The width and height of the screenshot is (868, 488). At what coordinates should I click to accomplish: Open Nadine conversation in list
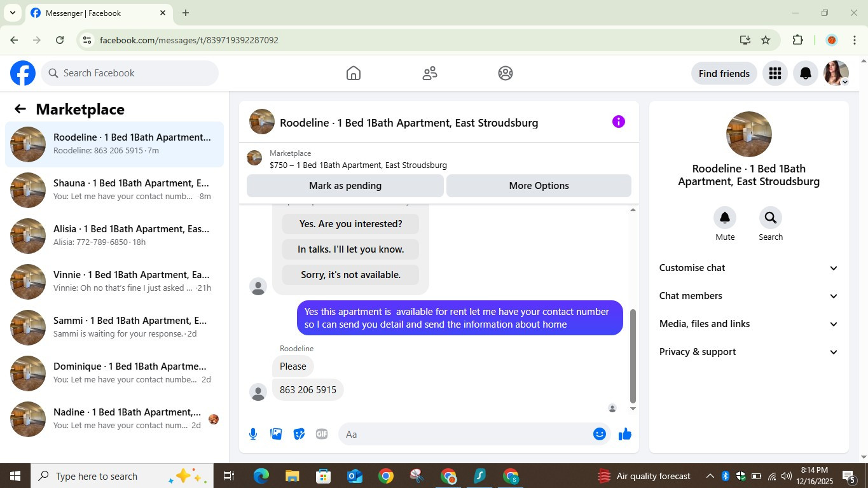pos(114,419)
